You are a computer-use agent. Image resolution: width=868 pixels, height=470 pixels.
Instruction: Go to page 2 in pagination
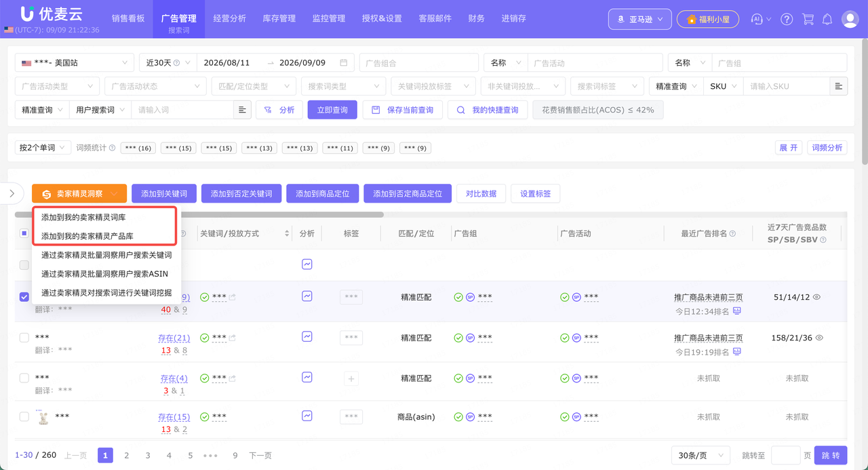coord(126,456)
